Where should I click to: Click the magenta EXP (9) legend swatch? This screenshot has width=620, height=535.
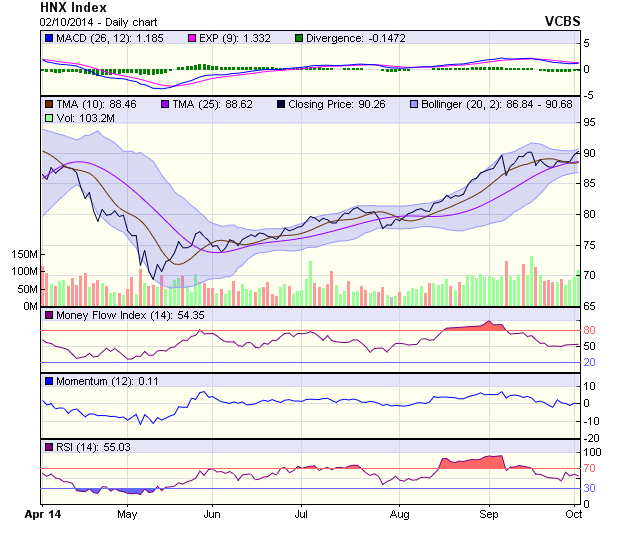pos(193,38)
